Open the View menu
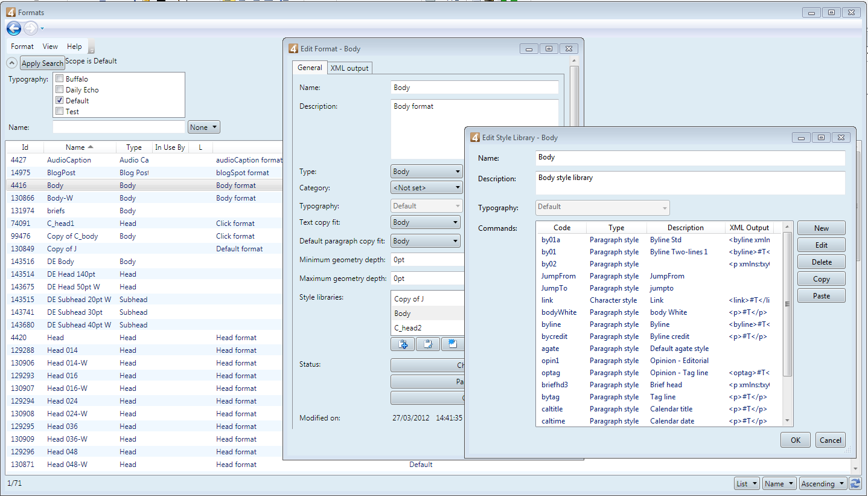The height and width of the screenshot is (496, 868). pos(50,47)
